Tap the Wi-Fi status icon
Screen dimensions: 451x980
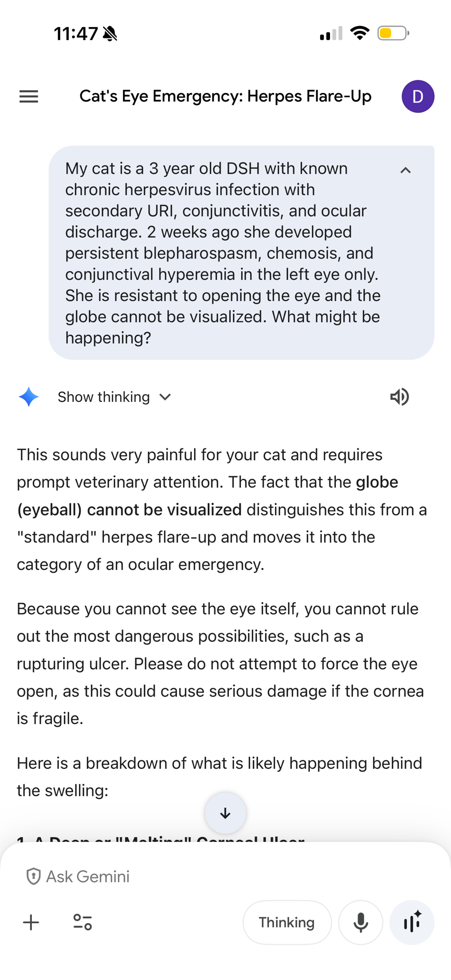click(360, 33)
